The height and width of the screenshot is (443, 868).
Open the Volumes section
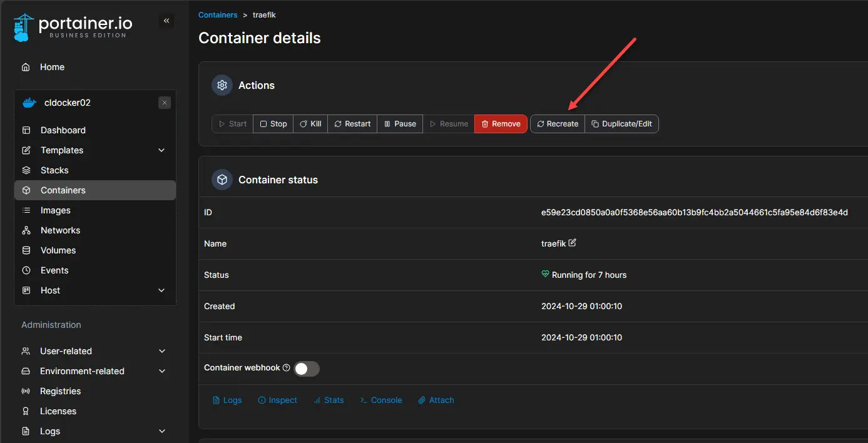[94, 250]
